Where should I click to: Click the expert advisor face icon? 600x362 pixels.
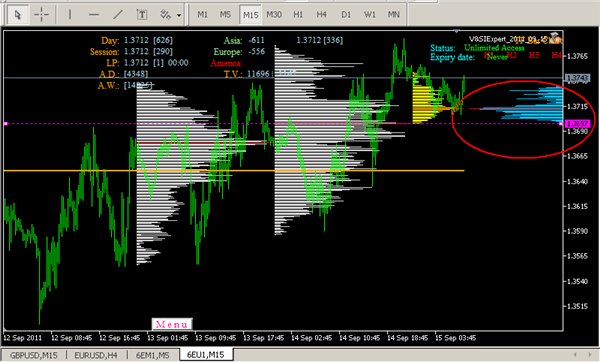[x=556, y=38]
